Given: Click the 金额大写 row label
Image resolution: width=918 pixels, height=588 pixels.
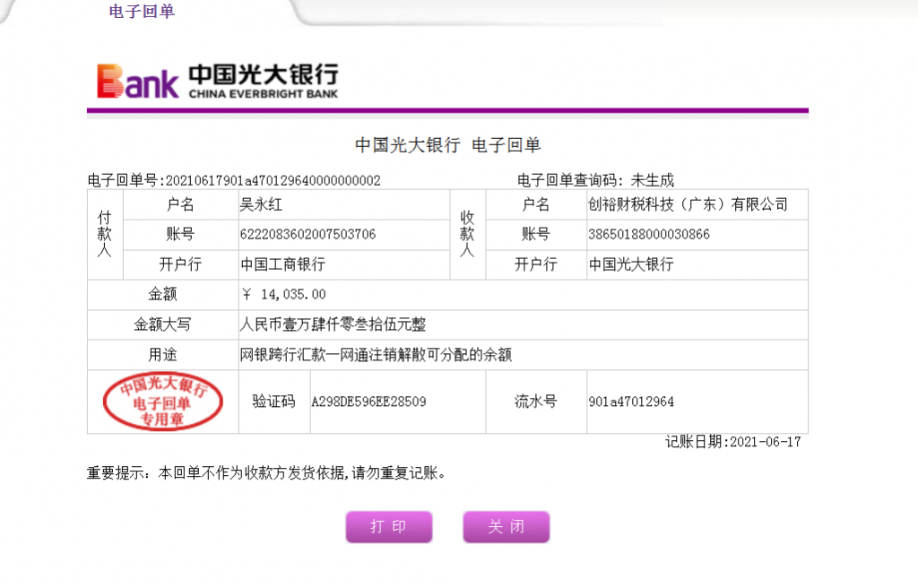Looking at the screenshot, I should 163,324.
